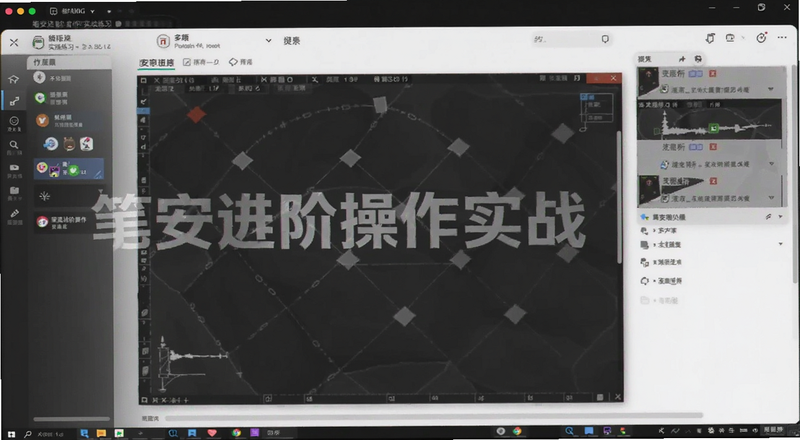Screen dimensions: 800x440
Task: Select the green-underlined first tab above the video
Action: click(157, 63)
